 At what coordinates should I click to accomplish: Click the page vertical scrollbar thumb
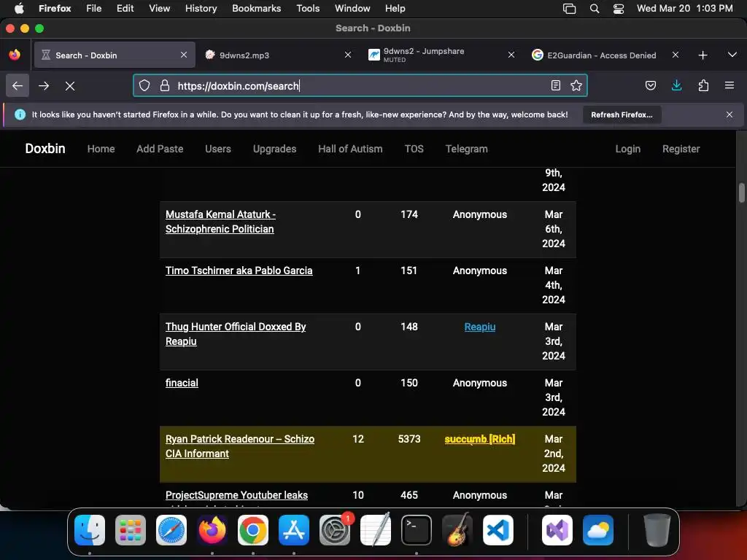point(742,193)
